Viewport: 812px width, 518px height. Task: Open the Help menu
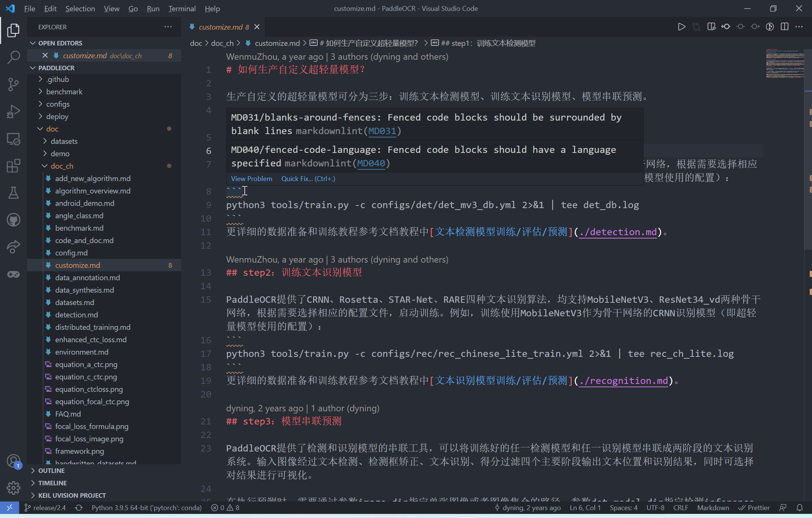point(212,8)
